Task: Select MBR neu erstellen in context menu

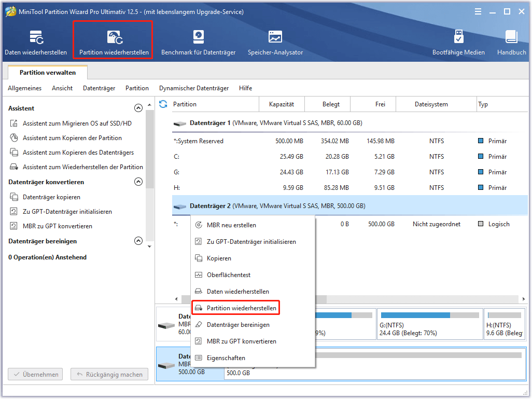Action: 253,225
